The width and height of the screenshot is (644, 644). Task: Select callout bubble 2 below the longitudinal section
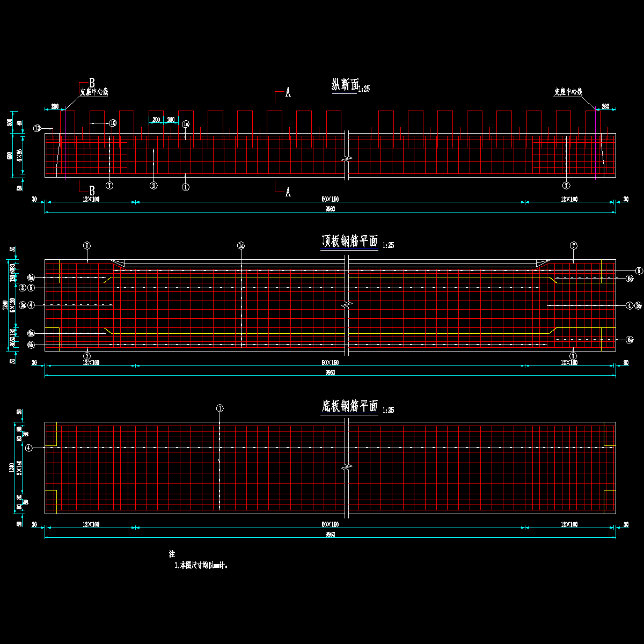(153, 186)
